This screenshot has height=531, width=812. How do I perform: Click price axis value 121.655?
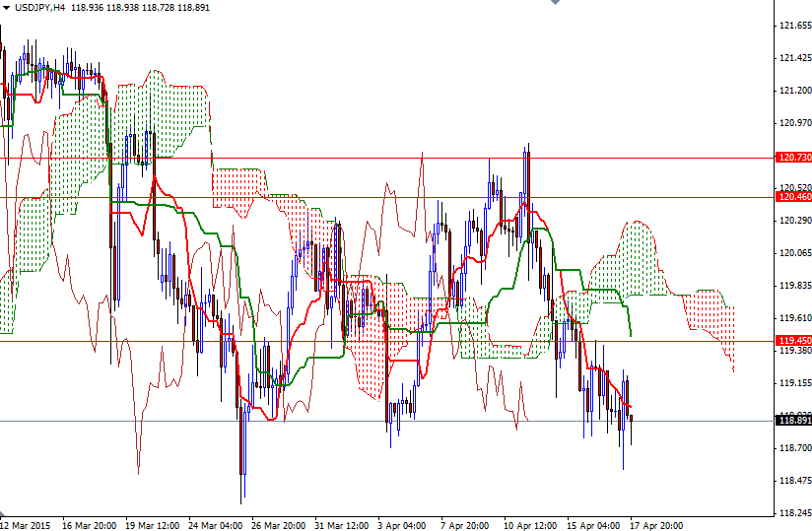point(795,26)
